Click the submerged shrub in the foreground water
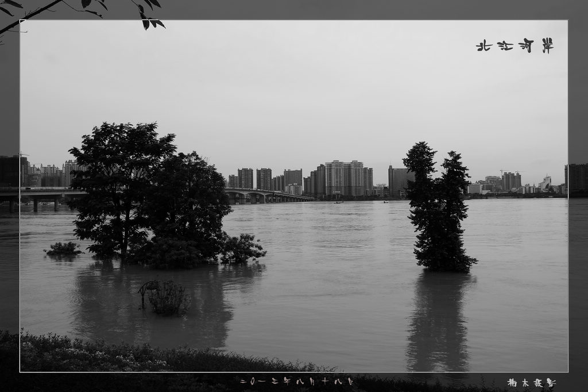The width and height of the screenshot is (588, 392). [166, 297]
